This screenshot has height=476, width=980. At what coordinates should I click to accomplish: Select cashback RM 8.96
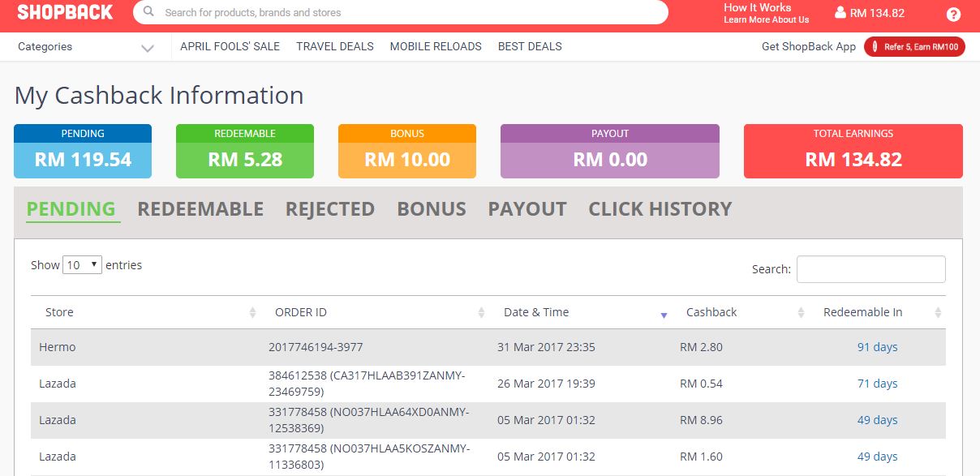click(x=701, y=420)
